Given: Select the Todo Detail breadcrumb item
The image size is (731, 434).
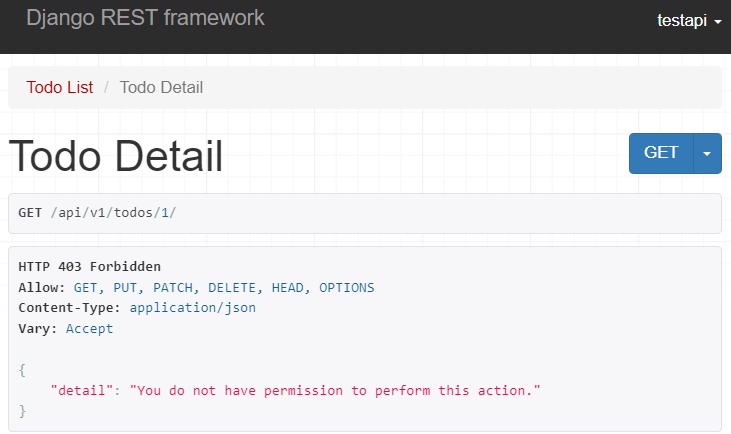Looking at the screenshot, I should 161,87.
